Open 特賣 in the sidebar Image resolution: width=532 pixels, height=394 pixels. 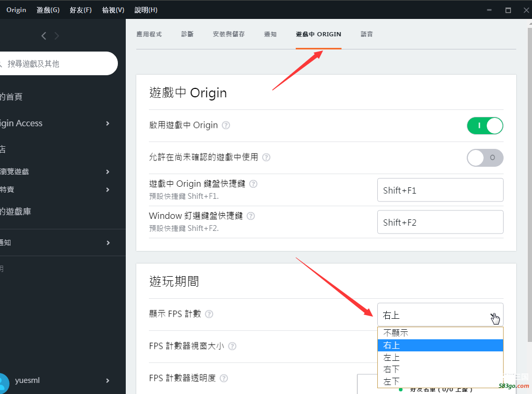click(x=7, y=189)
